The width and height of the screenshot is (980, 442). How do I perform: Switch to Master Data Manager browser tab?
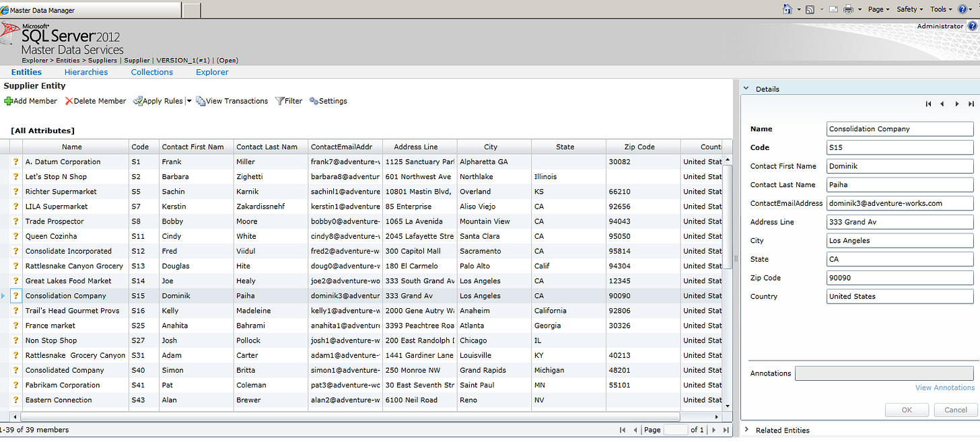point(90,10)
